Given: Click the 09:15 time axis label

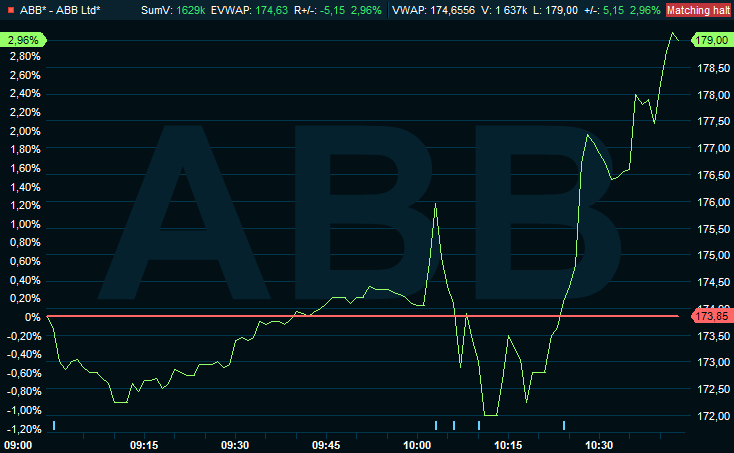Looking at the screenshot, I should point(144,445).
